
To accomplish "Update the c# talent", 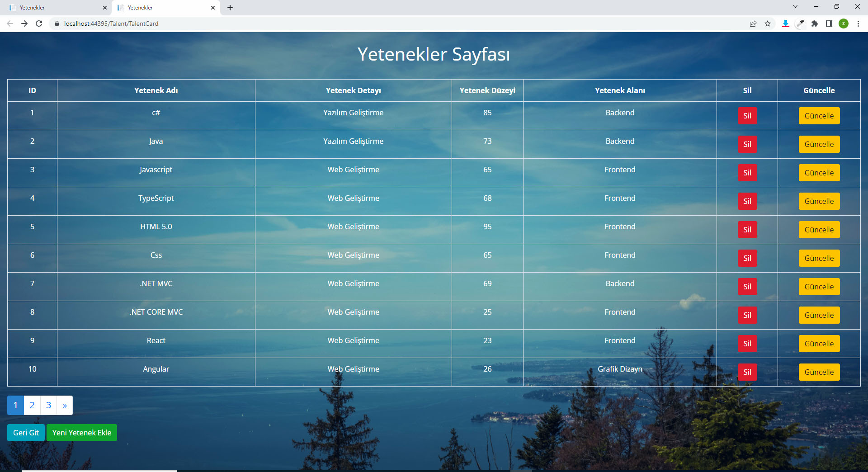I will tap(819, 116).
